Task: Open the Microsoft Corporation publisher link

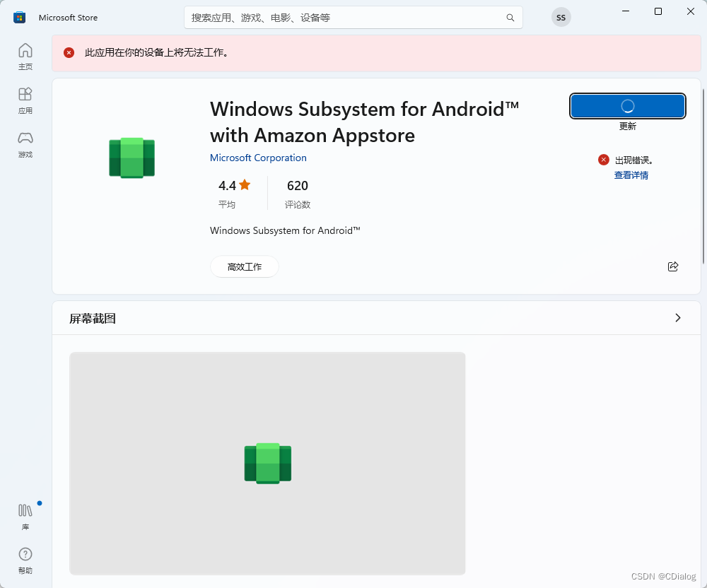Action: [258, 158]
